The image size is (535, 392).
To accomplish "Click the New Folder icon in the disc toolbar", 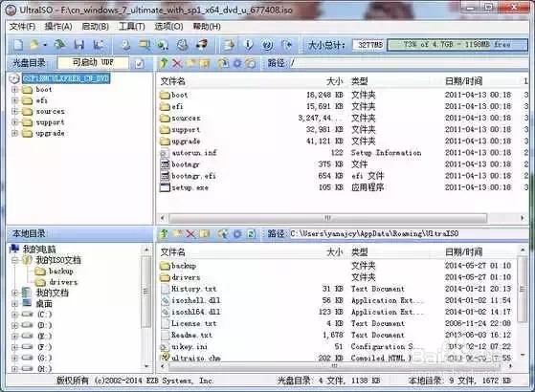I will coord(190,63).
